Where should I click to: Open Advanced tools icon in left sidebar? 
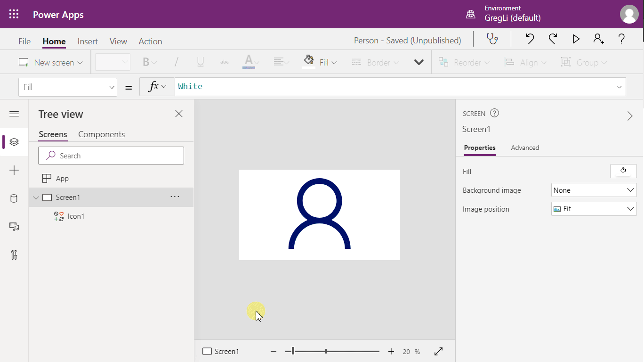[x=14, y=255]
